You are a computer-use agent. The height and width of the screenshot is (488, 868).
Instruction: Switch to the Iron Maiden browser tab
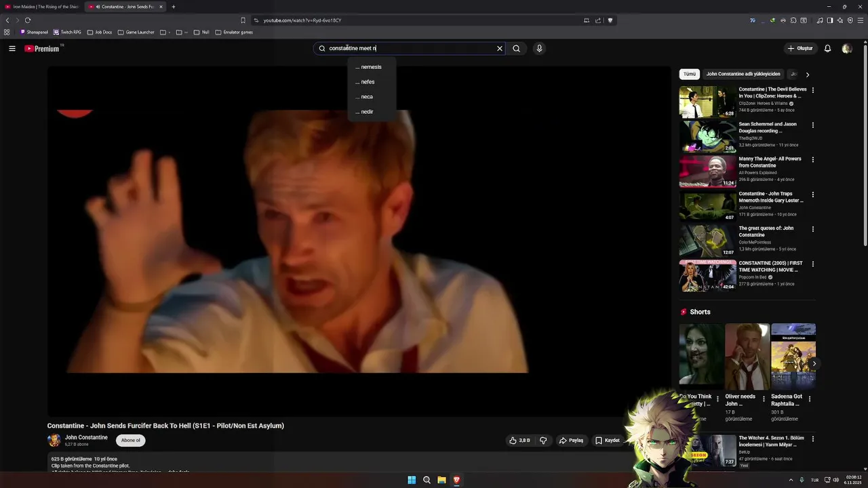pos(42,7)
